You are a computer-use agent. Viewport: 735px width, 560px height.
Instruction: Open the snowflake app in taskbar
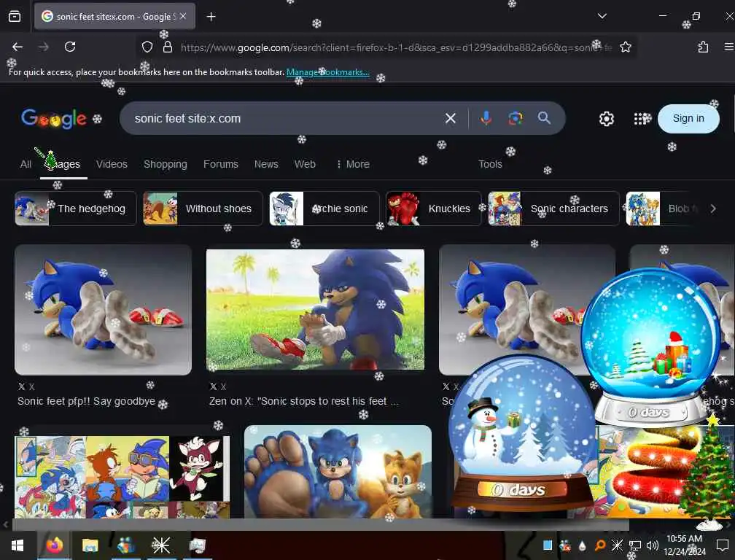coord(160,545)
